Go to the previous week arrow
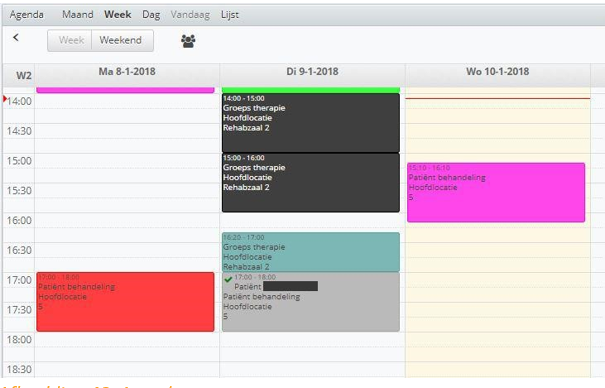Screen dimensions: 605x388 [x=15, y=37]
